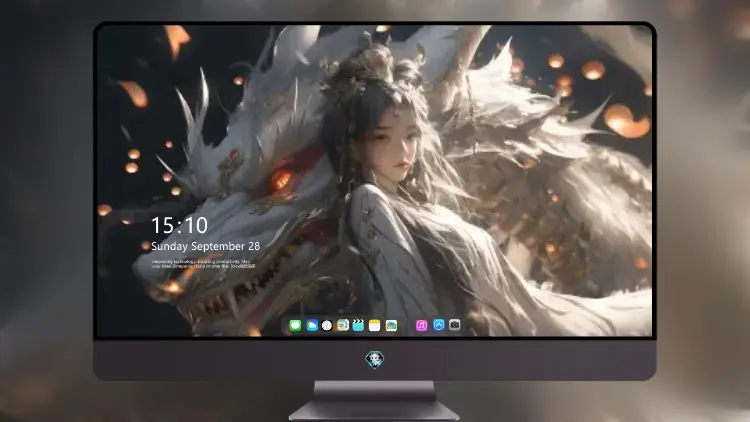The width and height of the screenshot is (750, 422).
Task: Open the Photos gallery icon in dock
Action: [391, 325]
